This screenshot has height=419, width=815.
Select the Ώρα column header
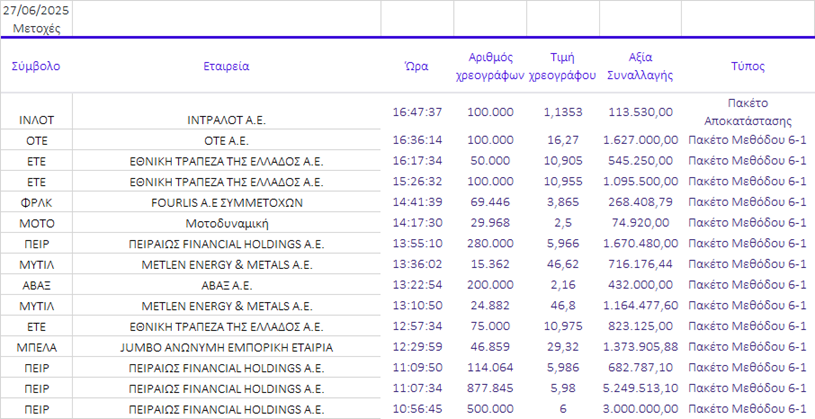click(x=417, y=66)
